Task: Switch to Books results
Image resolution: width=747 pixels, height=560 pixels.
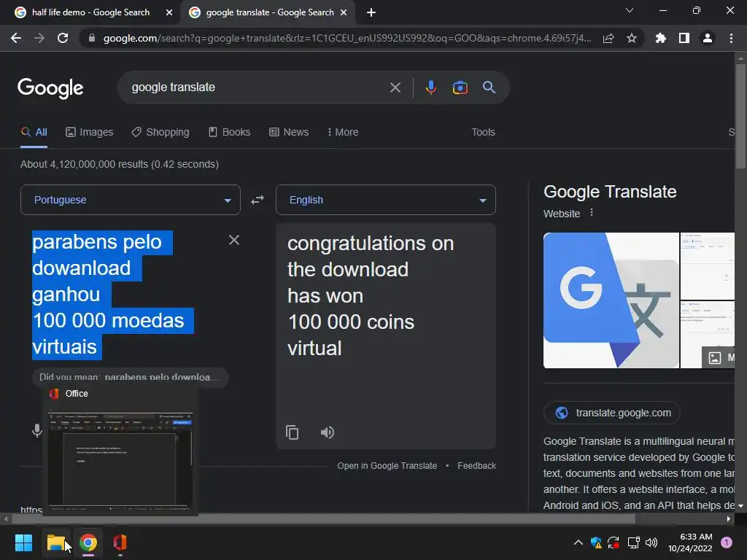Action: [230, 132]
